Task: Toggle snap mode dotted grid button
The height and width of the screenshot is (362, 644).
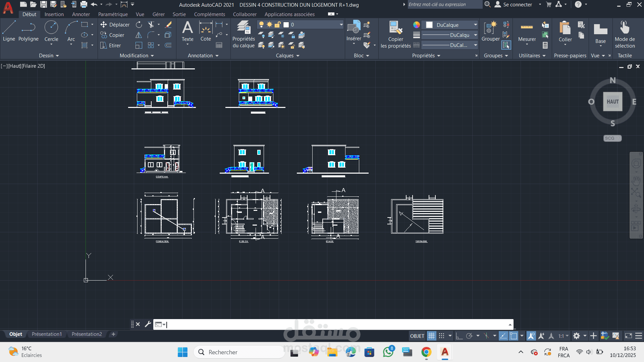Action: tap(442, 336)
